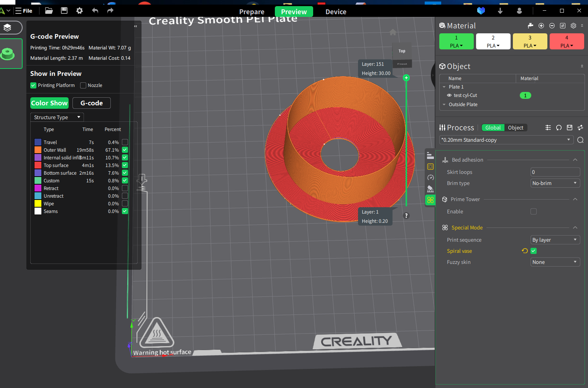Screen dimensions: 588x388
Task: Enable the Nozzle checkbox in Show in Preview
Action: (83, 85)
